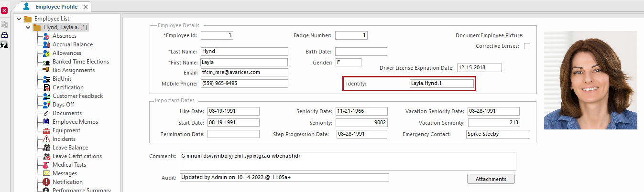Collapse the Hynd, Layla a. node
The width and height of the screenshot is (644, 192).
28,27
